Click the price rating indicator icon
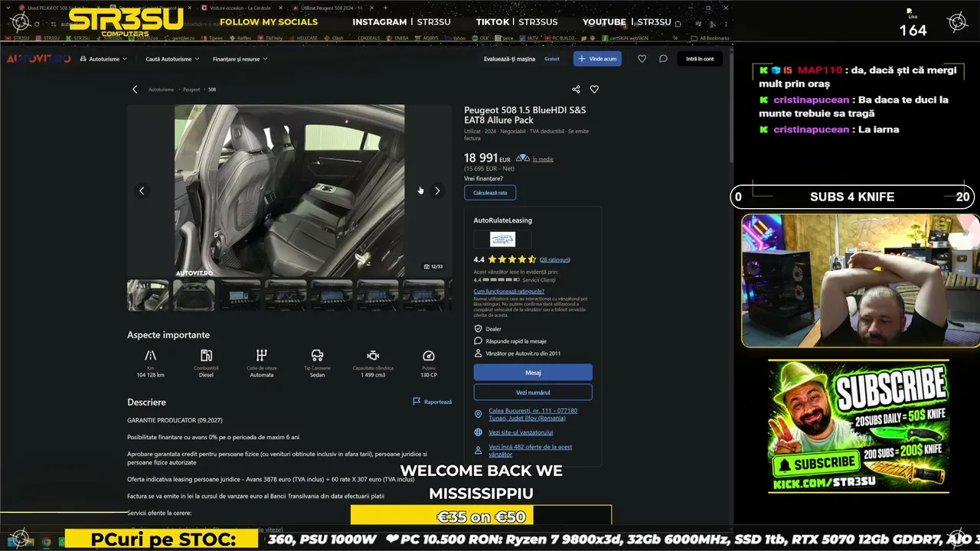Viewport: 980px width, 551px height. click(523, 158)
